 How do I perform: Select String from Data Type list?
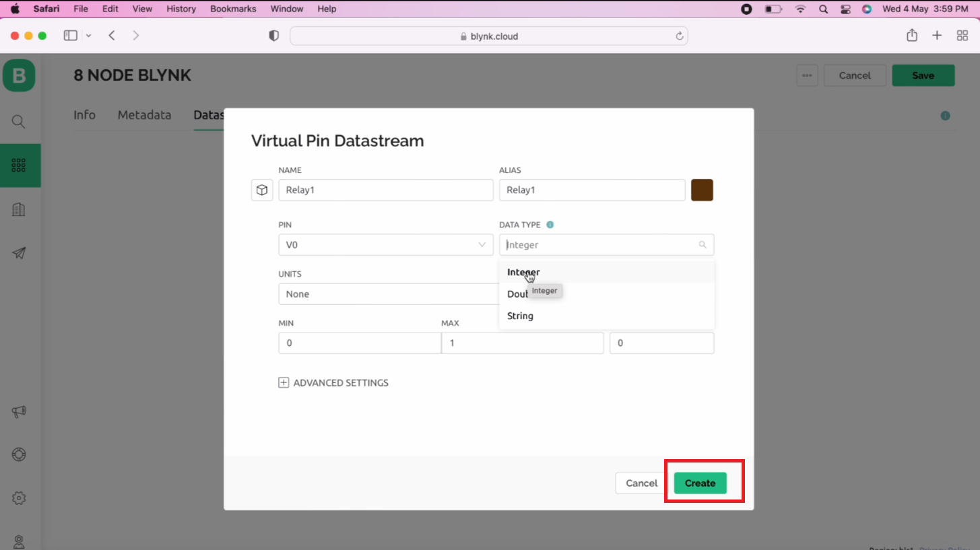(x=607, y=316)
